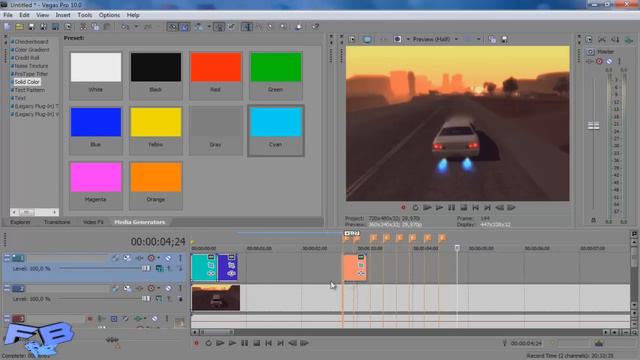Open overlays dropdown arrow in preview toolbar
The image size is (640, 360).
[478, 39]
